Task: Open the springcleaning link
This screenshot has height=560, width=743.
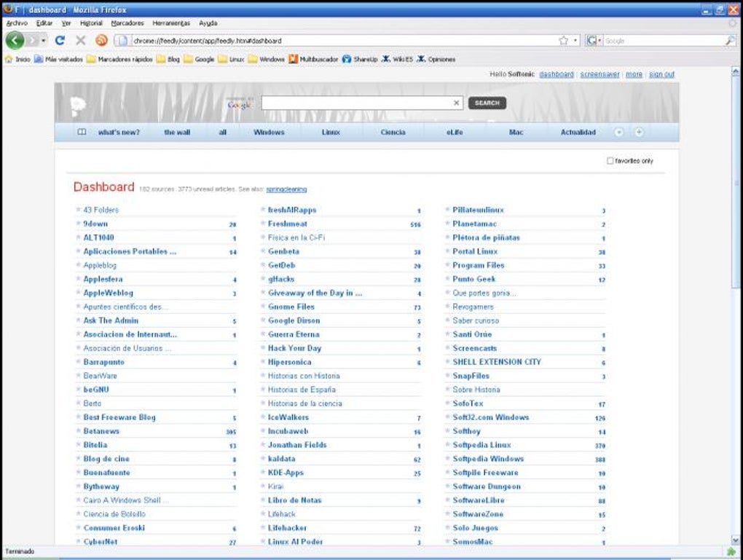Action: 286,189
